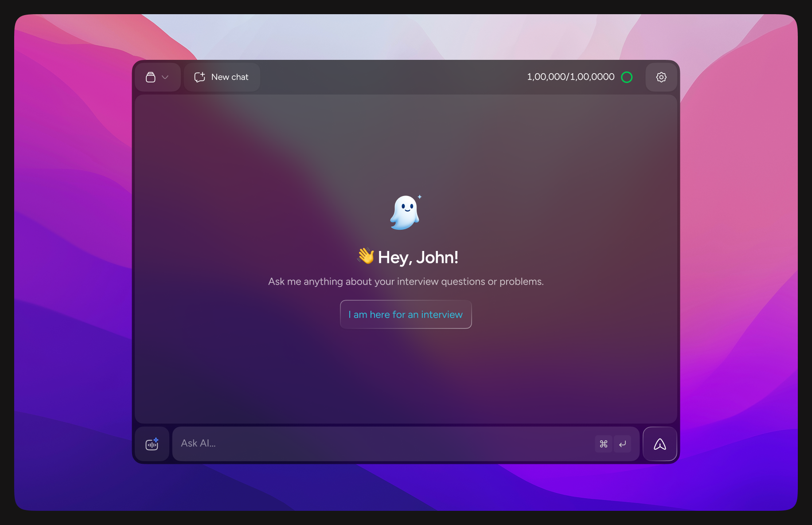812x525 pixels.
Task: Click the 'Hey, John!' greeting heading
Action: [418, 258]
